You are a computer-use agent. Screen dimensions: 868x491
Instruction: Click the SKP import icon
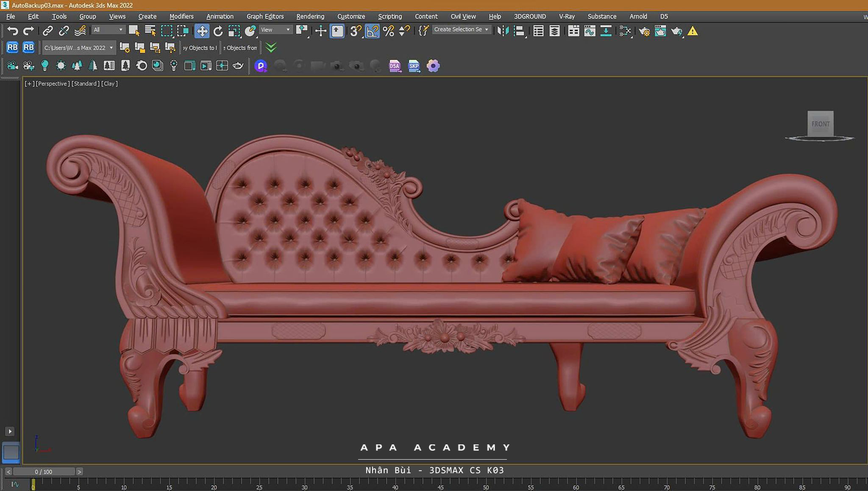pyautogui.click(x=414, y=66)
